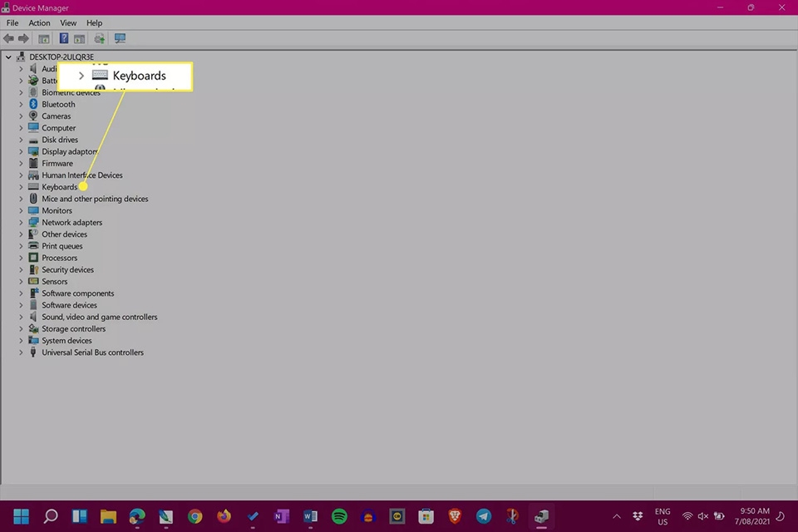
Task: Launch Google Chrome from the taskbar
Action: (195, 517)
